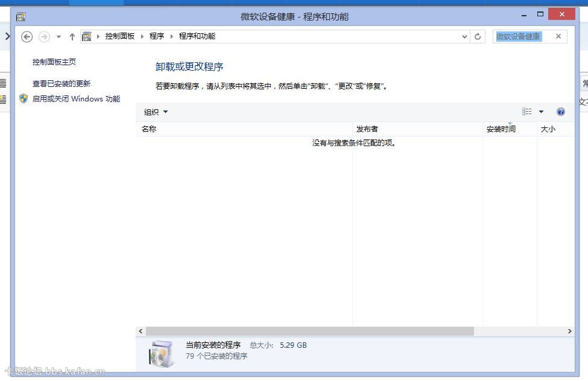
Task: Expand arrow after 控制面板 breadcrumb
Action: [x=142, y=36]
